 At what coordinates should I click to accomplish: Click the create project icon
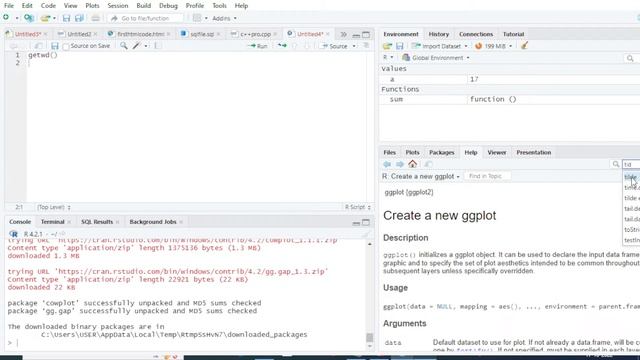click(29, 18)
